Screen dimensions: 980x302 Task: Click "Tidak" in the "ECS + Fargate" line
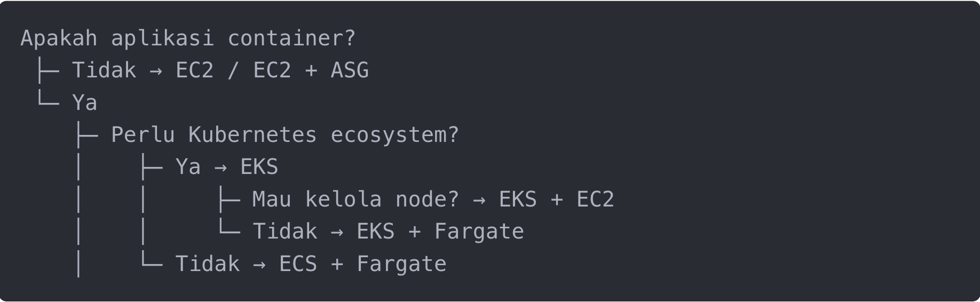pyautogui.click(x=207, y=264)
